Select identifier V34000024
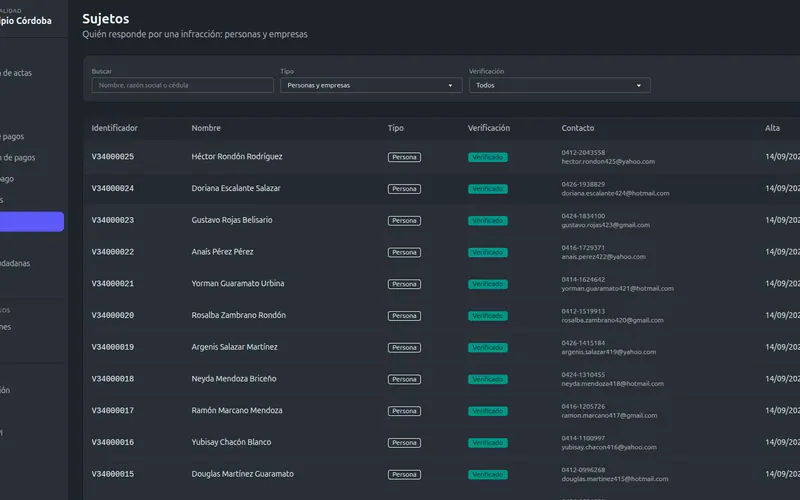This screenshot has height=500, width=800. coord(113,188)
